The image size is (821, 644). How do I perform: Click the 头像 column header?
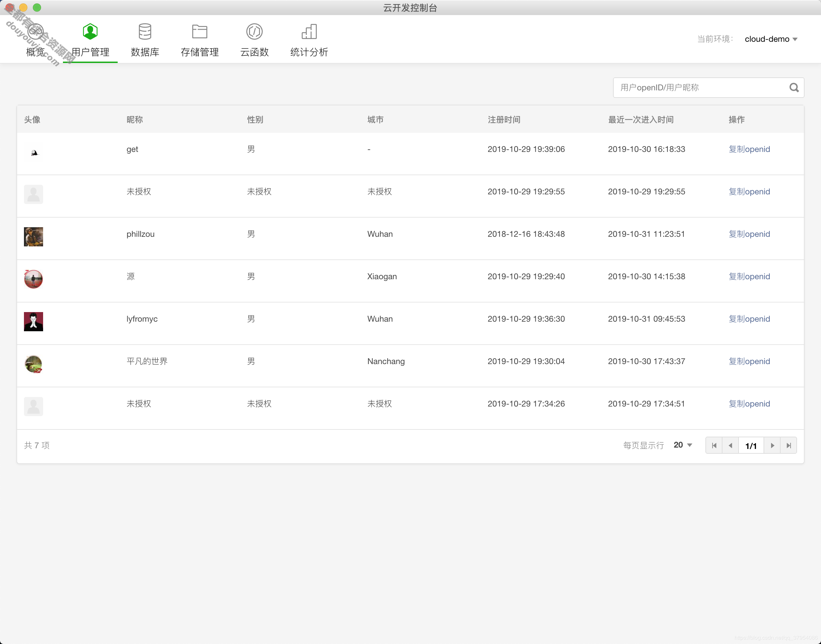(x=32, y=119)
